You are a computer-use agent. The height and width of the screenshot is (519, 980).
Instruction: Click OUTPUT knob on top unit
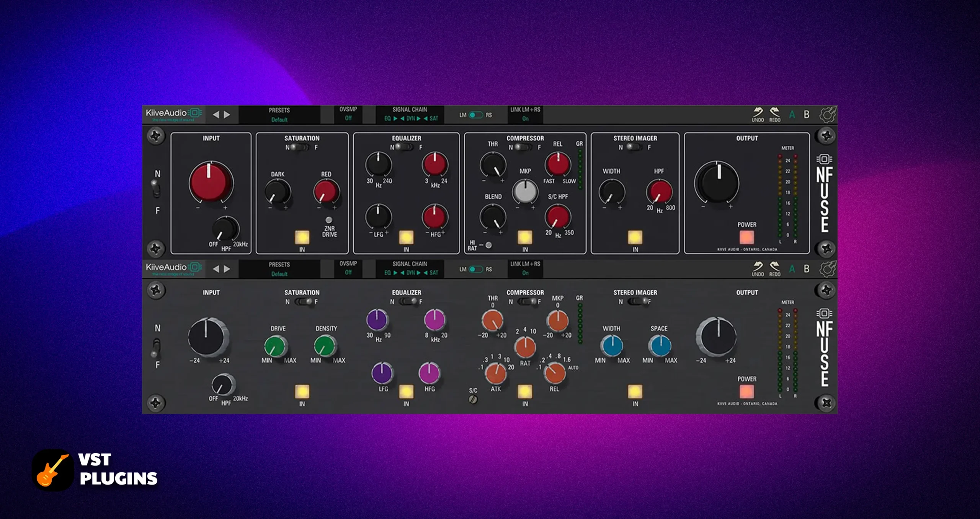(717, 182)
